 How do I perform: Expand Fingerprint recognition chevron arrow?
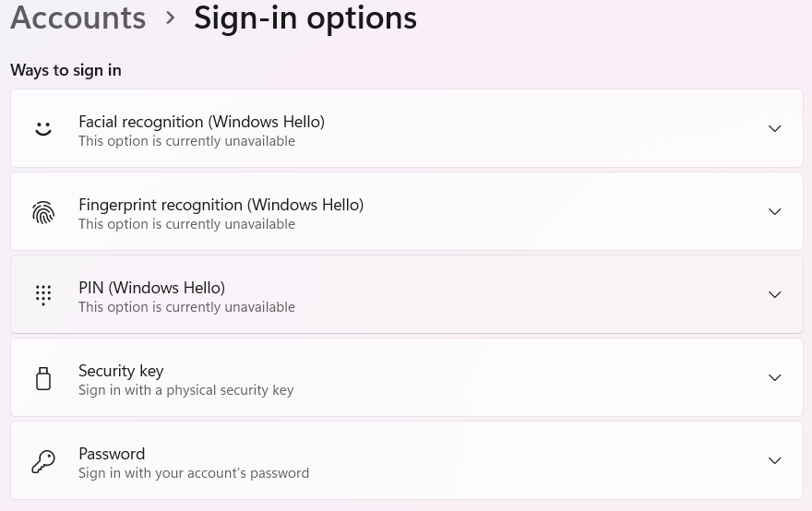click(775, 211)
